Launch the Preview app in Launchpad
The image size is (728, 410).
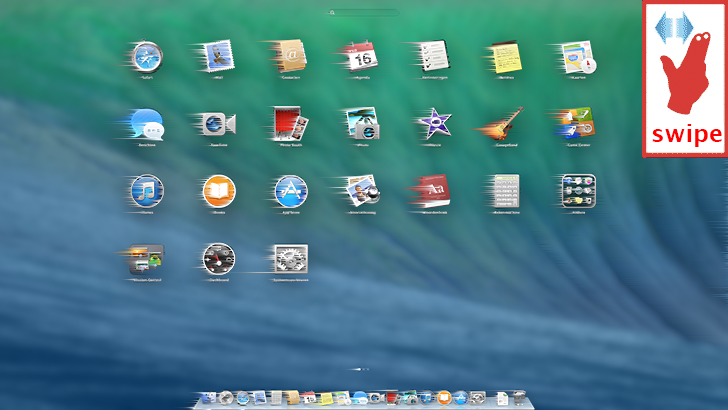click(364, 191)
